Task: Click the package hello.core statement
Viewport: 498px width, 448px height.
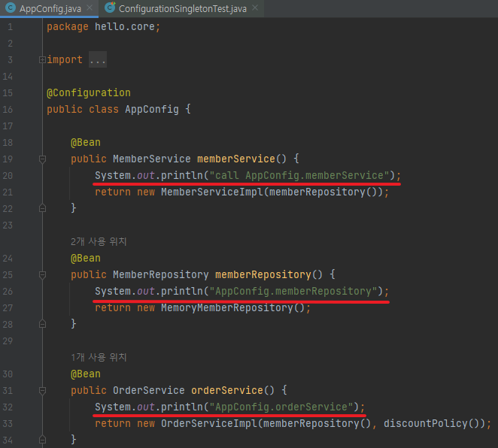Action: point(104,26)
